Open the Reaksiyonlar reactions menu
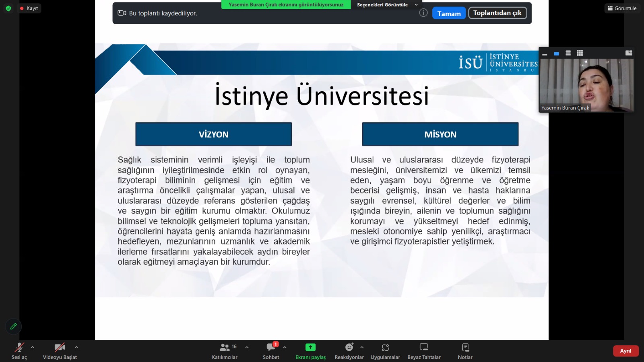Image resolution: width=644 pixels, height=362 pixels. pos(349,351)
